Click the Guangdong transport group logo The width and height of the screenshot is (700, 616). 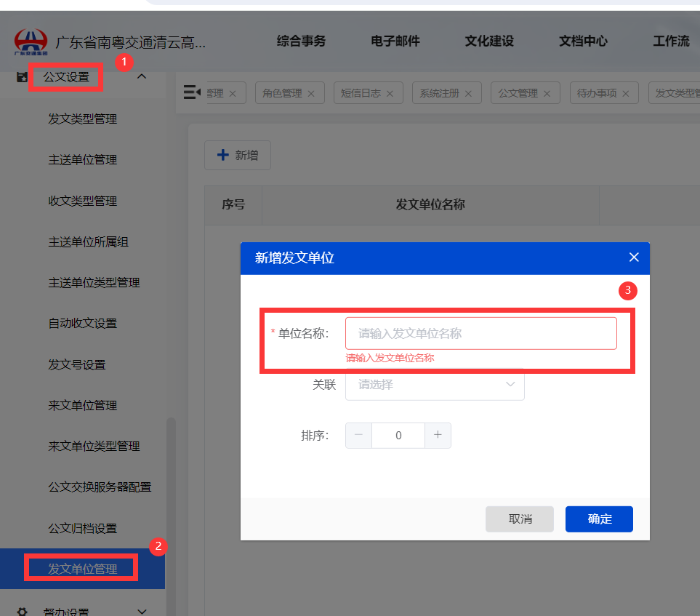point(31,41)
